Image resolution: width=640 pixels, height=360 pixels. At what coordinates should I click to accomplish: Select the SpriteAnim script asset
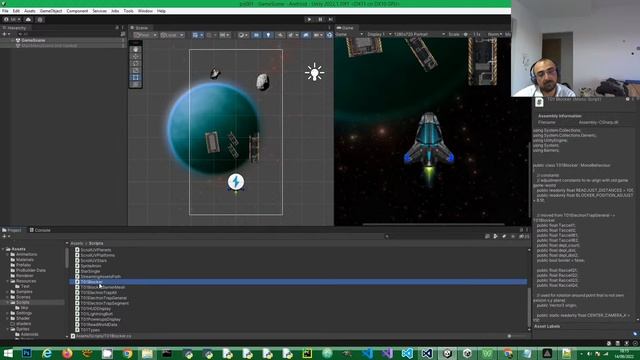point(91,266)
